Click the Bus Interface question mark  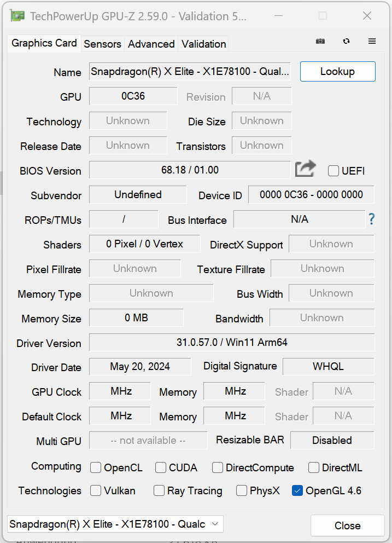(372, 219)
